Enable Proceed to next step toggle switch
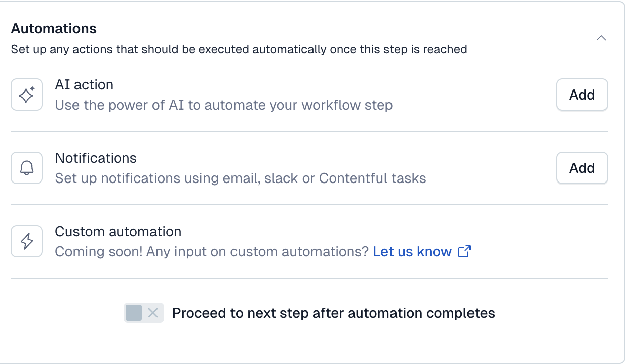The width and height of the screenshot is (626, 364). coord(144,313)
